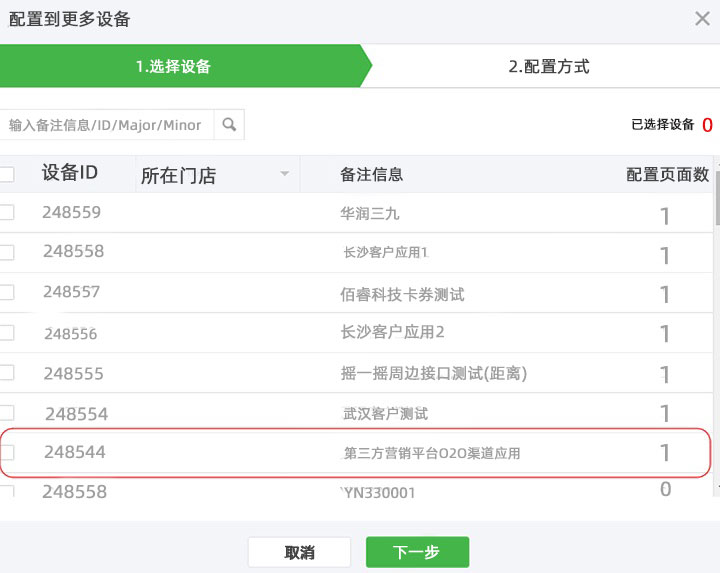Viewport: 720px width, 573px height.
Task: Click the green 下一步 button
Action: (x=417, y=552)
